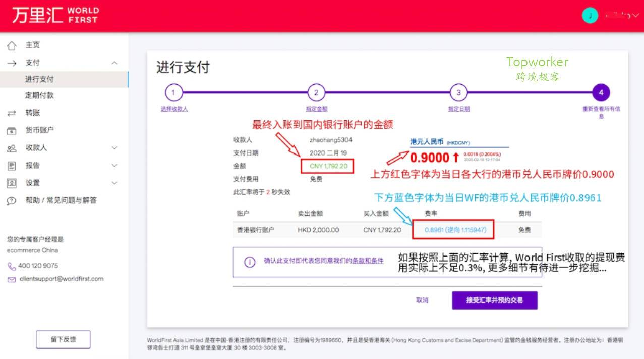The image size is (644, 359).
Task: Click payee name zhaohang5304
Action: click(330, 140)
